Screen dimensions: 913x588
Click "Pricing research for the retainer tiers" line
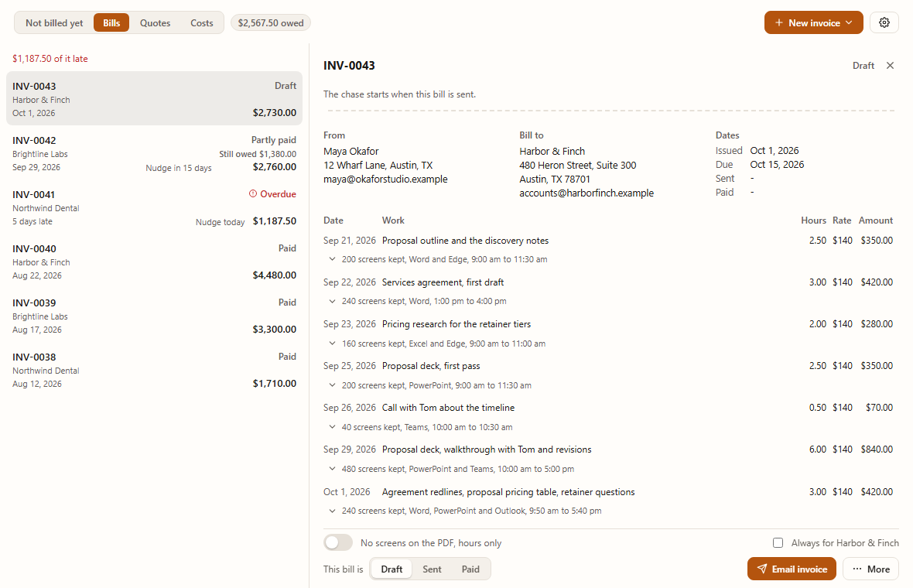tap(456, 323)
